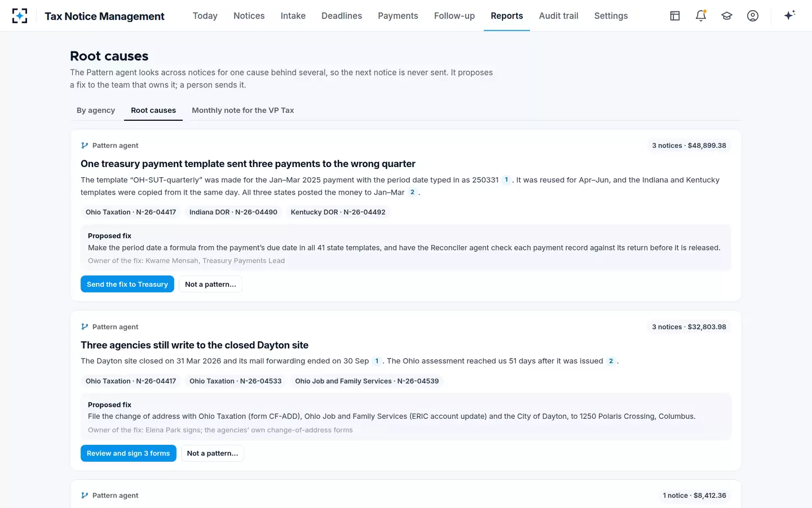812x508 pixels.
Task: Click Review and sign 3 forms
Action: click(129, 453)
